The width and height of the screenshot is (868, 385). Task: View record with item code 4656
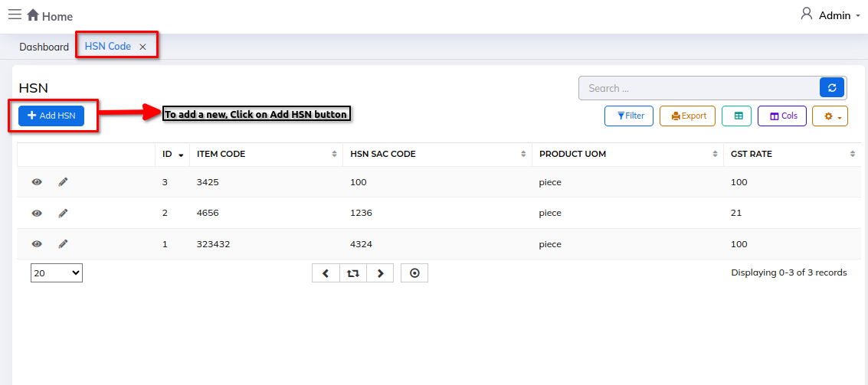click(37, 213)
